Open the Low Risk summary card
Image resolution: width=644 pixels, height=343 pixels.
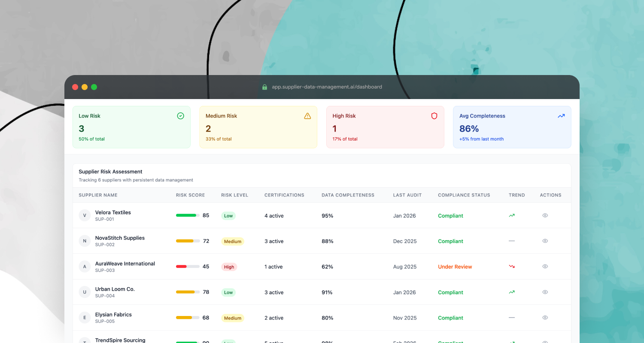pos(131,127)
